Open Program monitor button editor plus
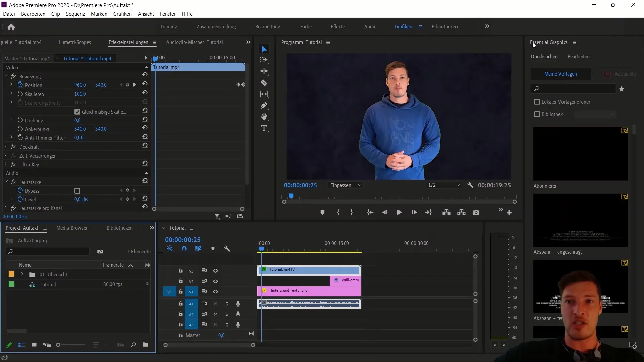Screen dimensions: 644x362 click(x=509, y=213)
